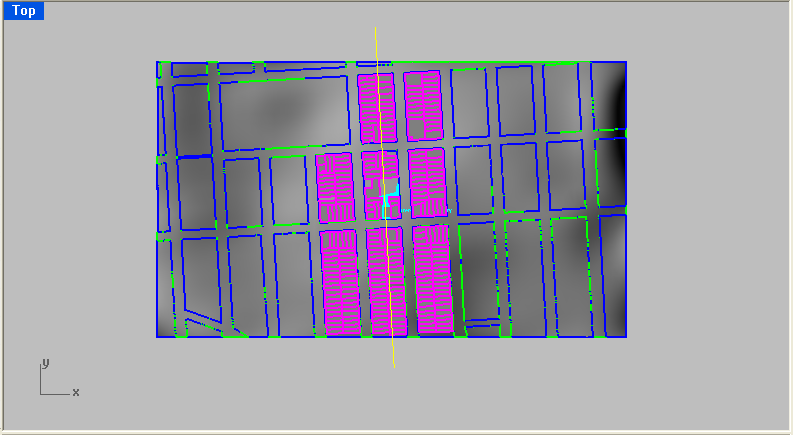Select the cyan shape in the center block
The height and width of the screenshot is (435, 793).
click(391, 199)
